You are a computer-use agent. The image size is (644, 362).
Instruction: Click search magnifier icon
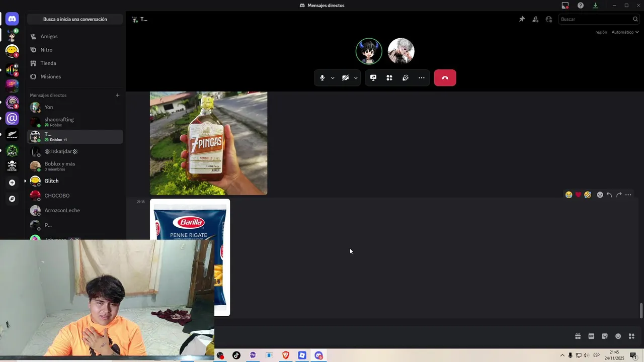[x=635, y=19]
